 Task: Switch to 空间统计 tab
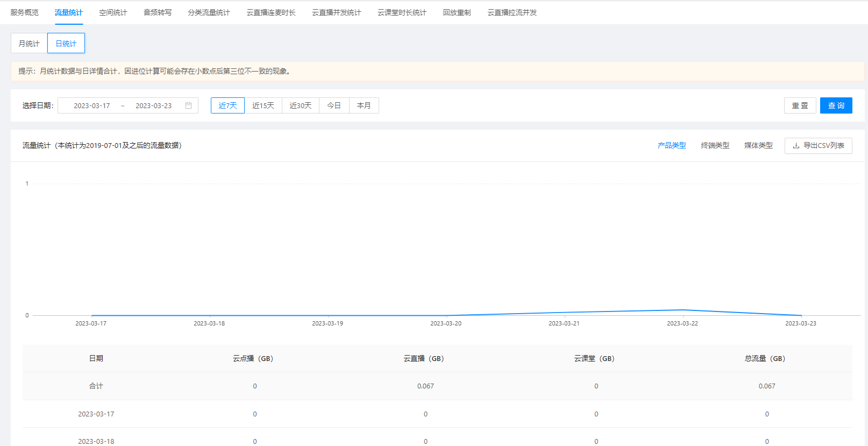point(113,12)
